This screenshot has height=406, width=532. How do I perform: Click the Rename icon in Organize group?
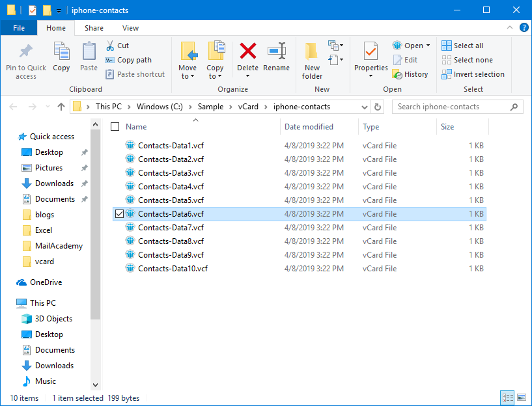(x=276, y=52)
